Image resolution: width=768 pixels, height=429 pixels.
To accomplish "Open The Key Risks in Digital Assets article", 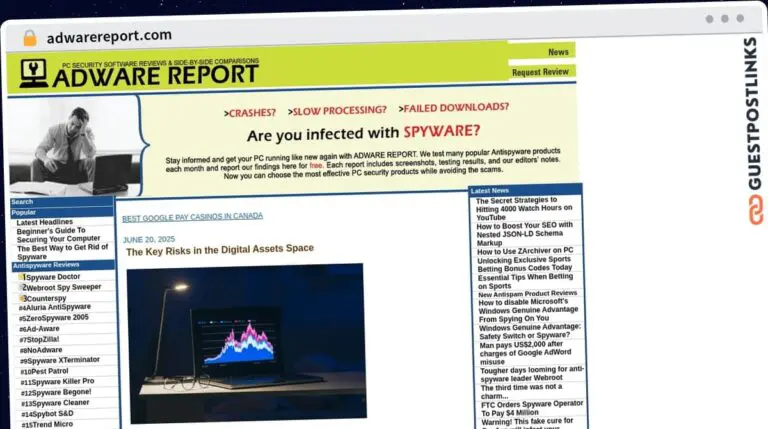I will click(220, 250).
